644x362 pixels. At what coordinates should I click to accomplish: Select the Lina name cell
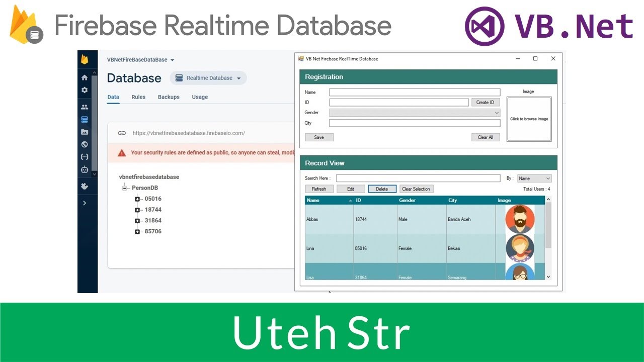[x=329, y=248]
